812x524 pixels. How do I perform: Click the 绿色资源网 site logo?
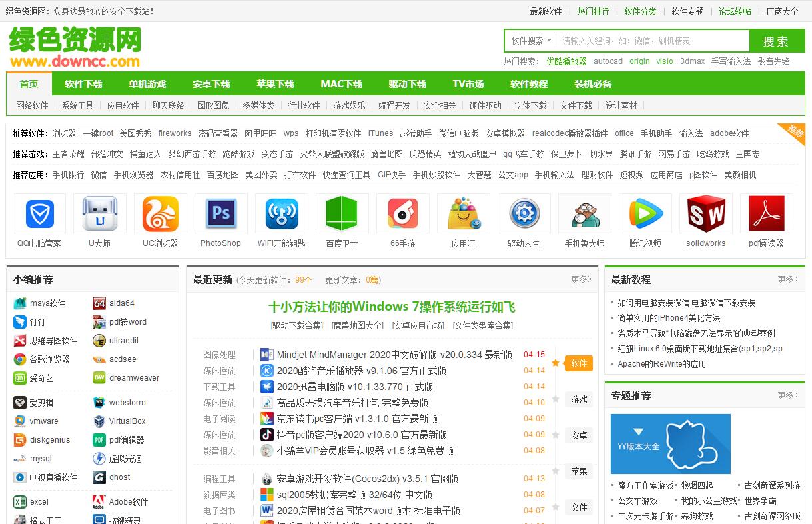[75, 47]
